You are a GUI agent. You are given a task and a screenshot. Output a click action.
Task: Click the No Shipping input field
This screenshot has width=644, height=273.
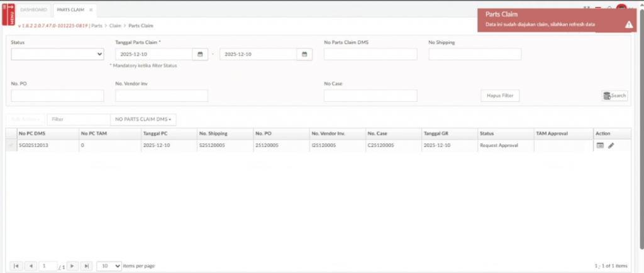(x=475, y=54)
